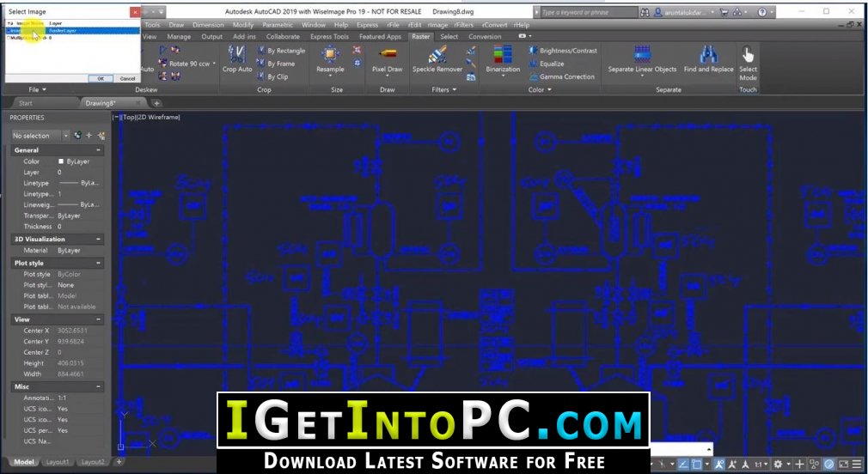The image size is (868, 474).
Task: Collapse the Plot style section
Action: click(x=99, y=264)
